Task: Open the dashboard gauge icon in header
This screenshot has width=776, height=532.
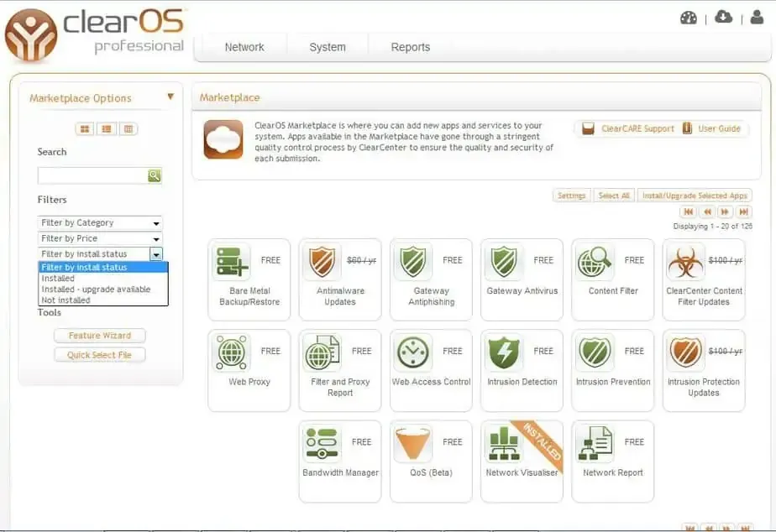Action: [x=689, y=18]
